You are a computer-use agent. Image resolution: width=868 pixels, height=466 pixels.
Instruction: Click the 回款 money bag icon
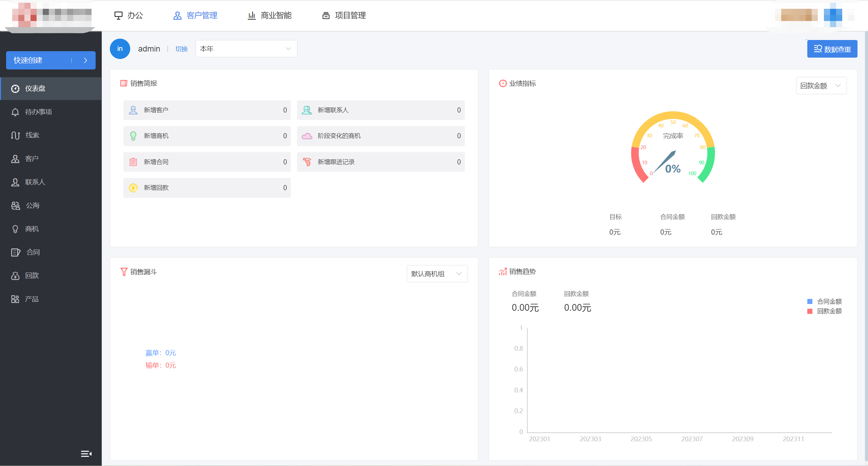pyautogui.click(x=15, y=276)
